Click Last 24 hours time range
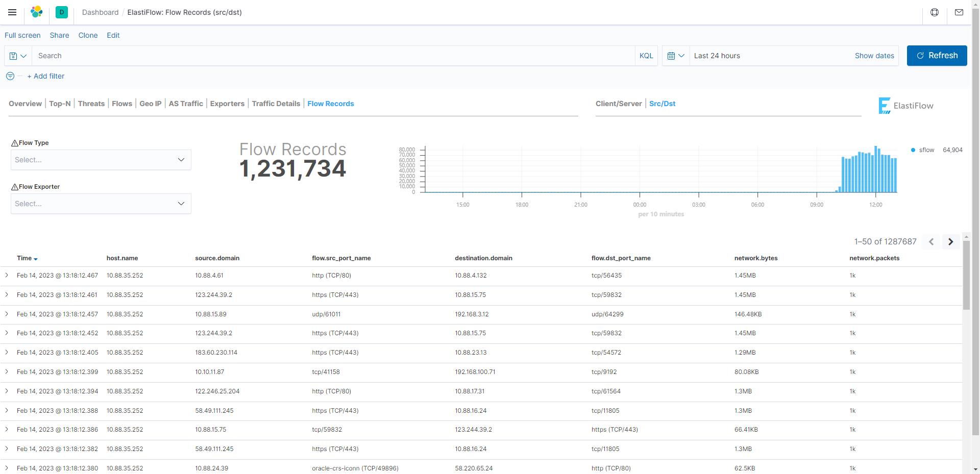 pyautogui.click(x=717, y=56)
